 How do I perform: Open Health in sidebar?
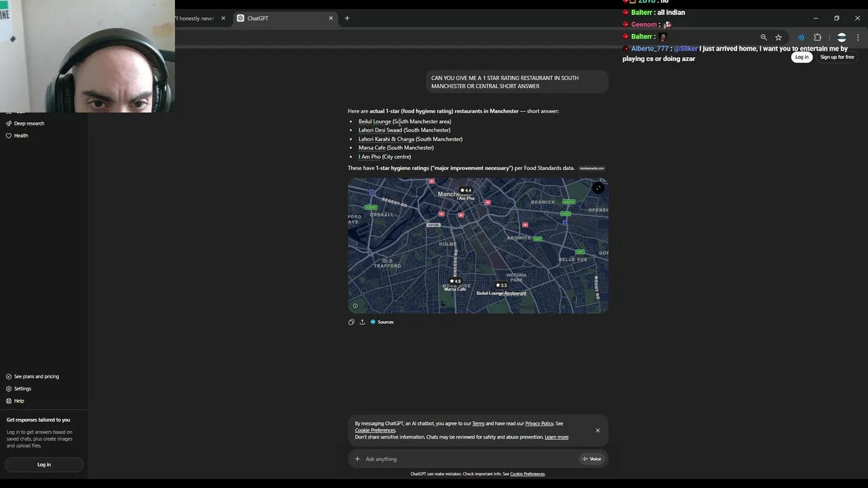pos(17,136)
